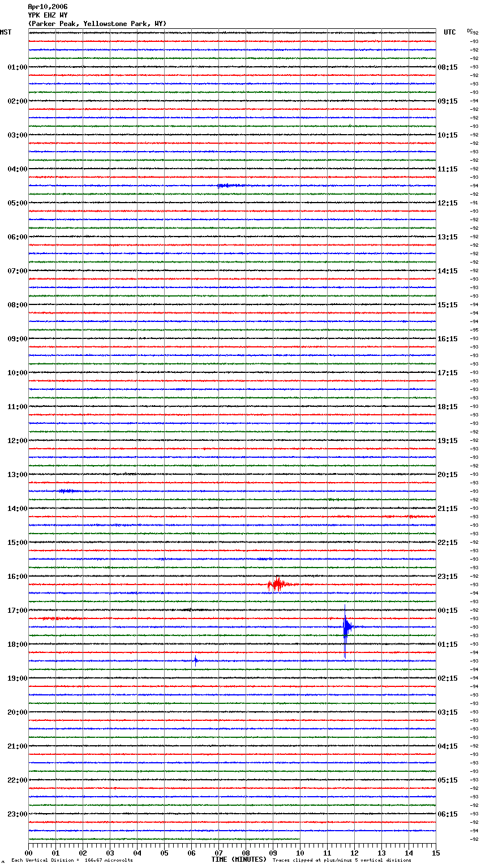Click the 06:15 UTC time label
The width and height of the screenshot is (481, 868).
click(x=448, y=814)
